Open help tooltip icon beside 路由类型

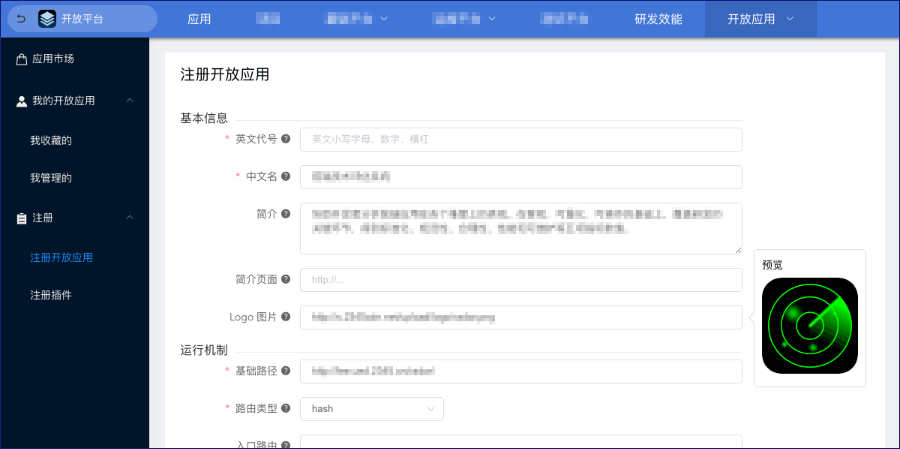point(286,408)
